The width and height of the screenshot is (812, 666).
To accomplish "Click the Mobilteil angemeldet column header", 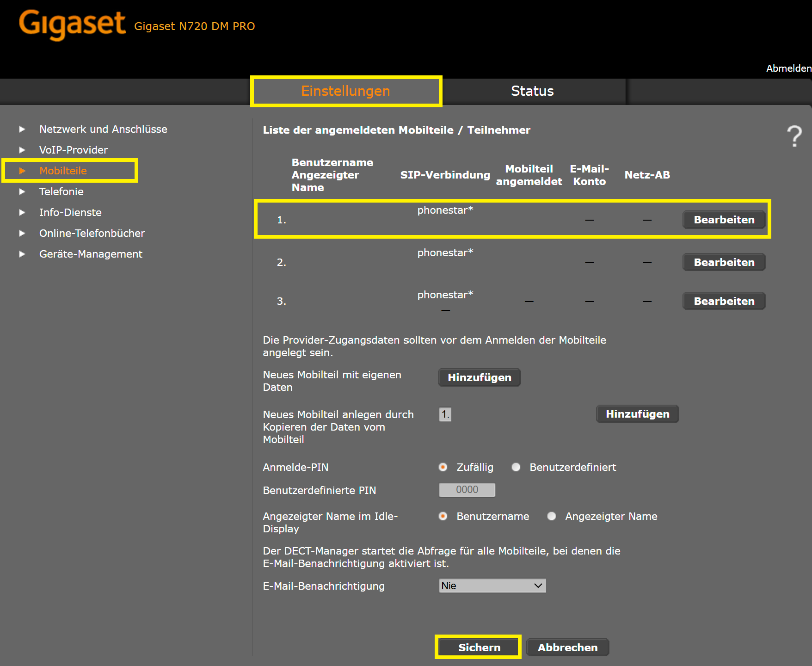I will 529,175.
